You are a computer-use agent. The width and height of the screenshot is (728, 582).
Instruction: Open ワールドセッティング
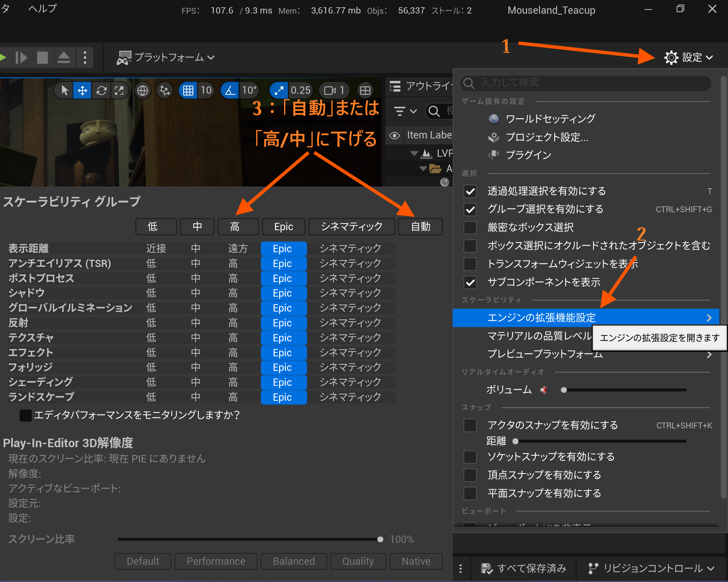tap(551, 119)
